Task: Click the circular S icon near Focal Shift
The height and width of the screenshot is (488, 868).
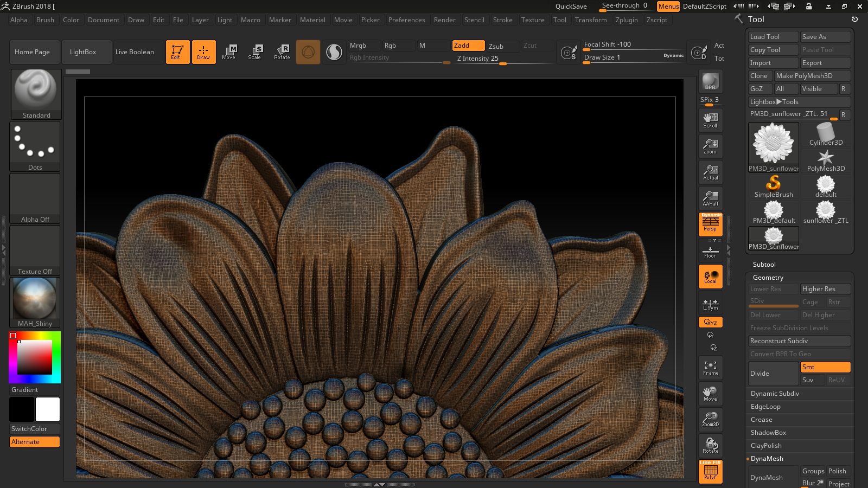Action: (569, 53)
